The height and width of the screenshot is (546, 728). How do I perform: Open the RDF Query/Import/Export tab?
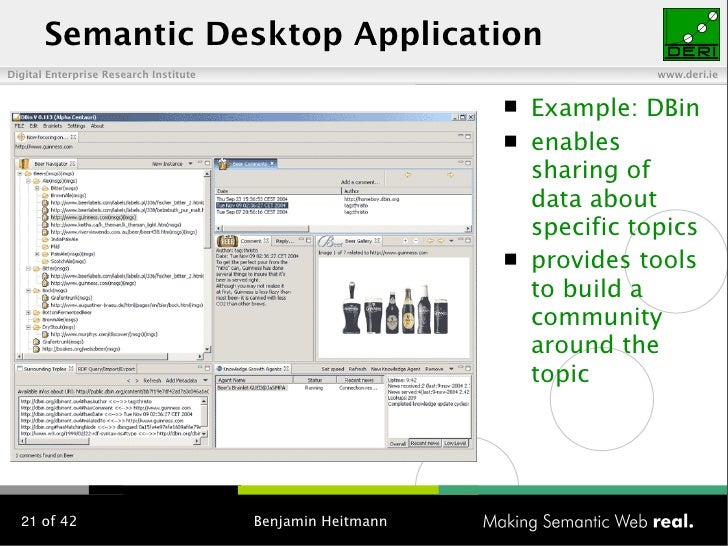point(106,369)
